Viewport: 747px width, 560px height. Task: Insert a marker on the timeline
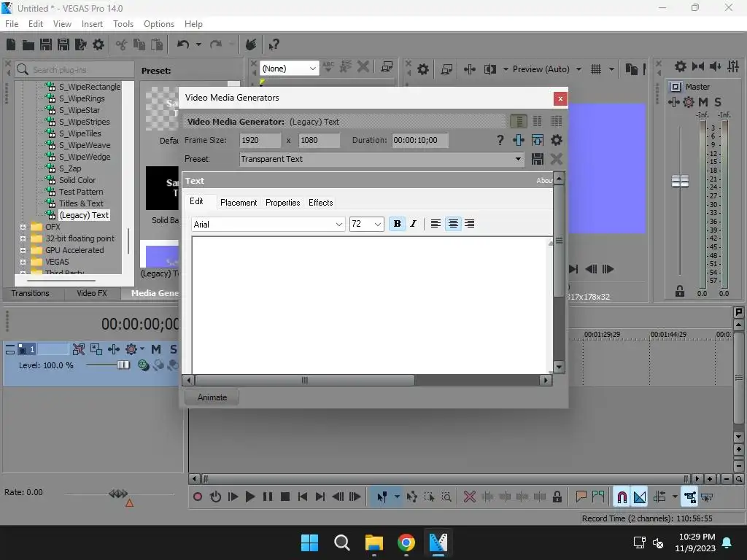click(581, 497)
